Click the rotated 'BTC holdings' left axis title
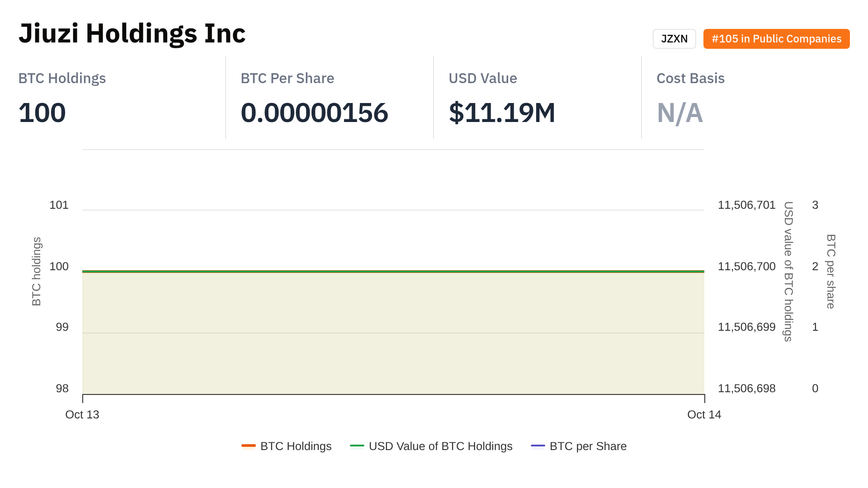 [37, 271]
